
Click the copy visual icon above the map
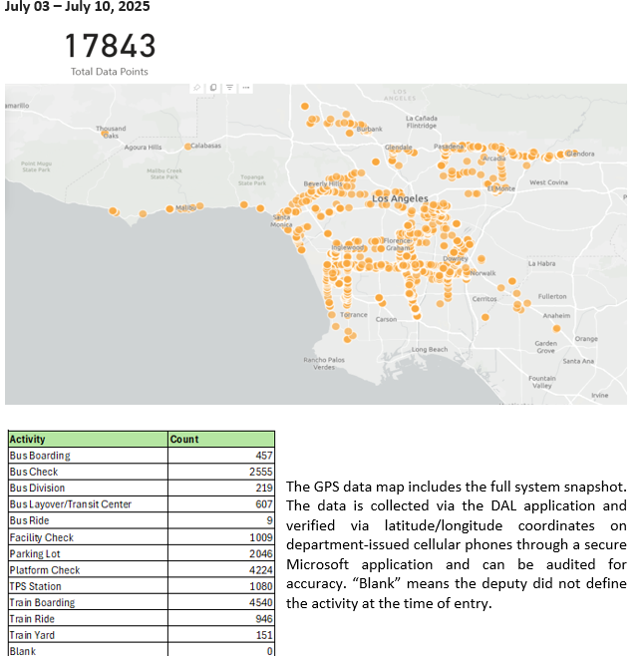(x=214, y=88)
